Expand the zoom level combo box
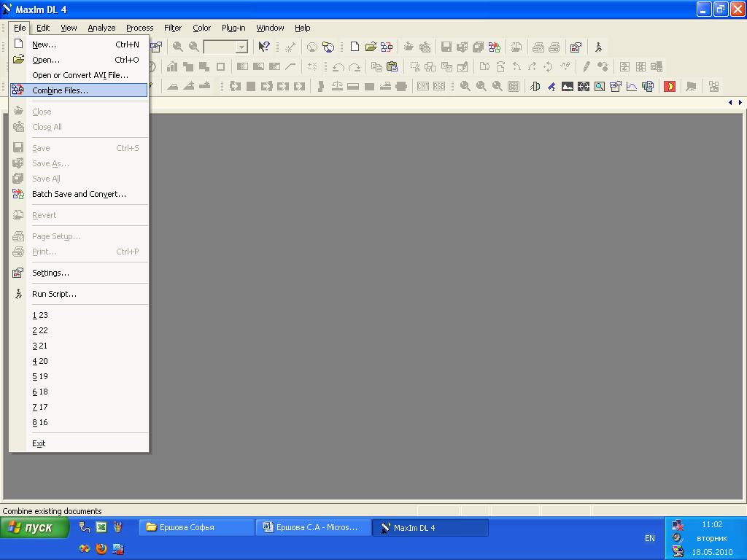 click(x=241, y=47)
